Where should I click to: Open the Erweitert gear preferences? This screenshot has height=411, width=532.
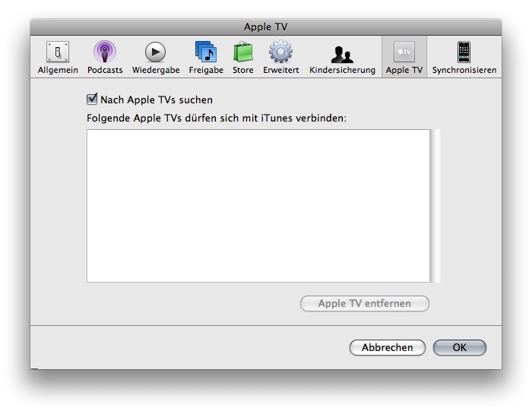click(x=281, y=57)
